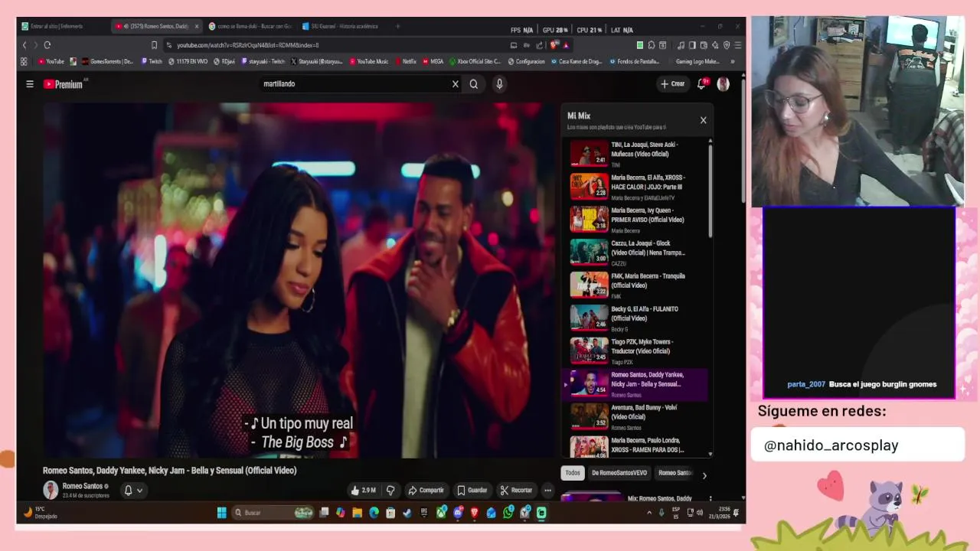Go back with the browser back arrow
The height and width of the screenshot is (551, 980).
coord(24,45)
